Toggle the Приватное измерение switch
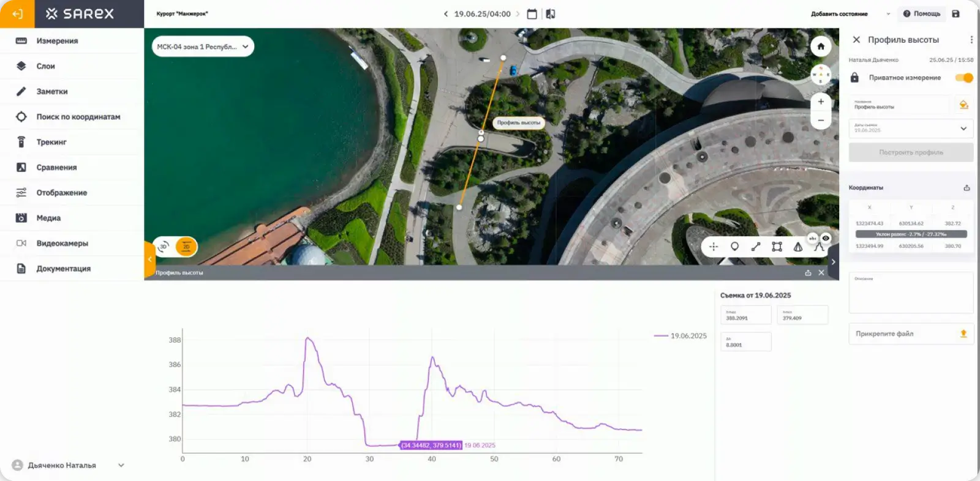 click(964, 78)
